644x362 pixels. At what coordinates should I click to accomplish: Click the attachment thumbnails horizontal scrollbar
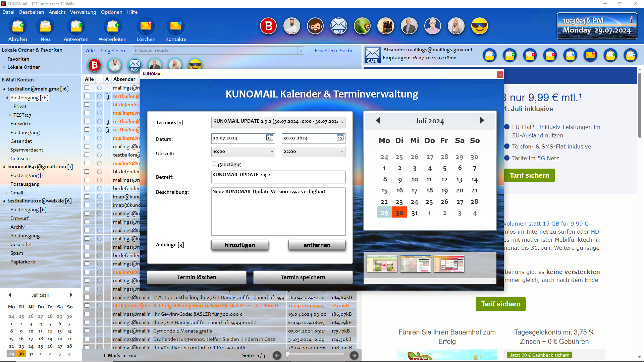(430, 281)
